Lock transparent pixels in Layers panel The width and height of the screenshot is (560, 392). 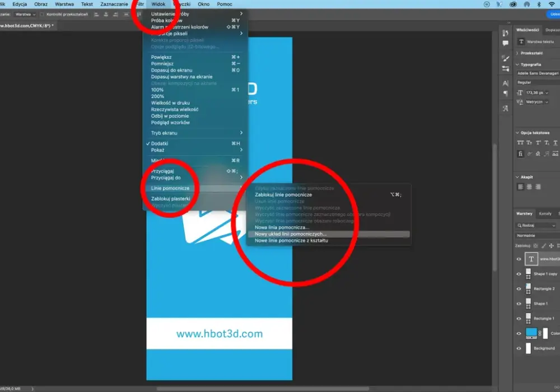(x=535, y=246)
